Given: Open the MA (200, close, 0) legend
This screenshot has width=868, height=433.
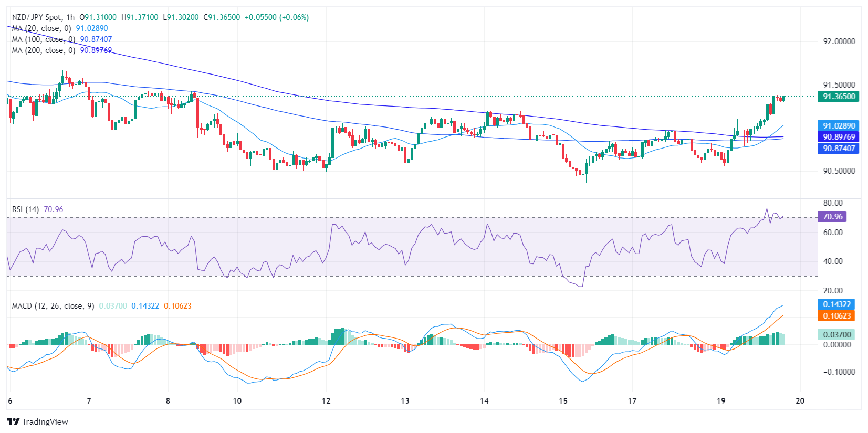Looking at the screenshot, I should pyautogui.click(x=44, y=50).
